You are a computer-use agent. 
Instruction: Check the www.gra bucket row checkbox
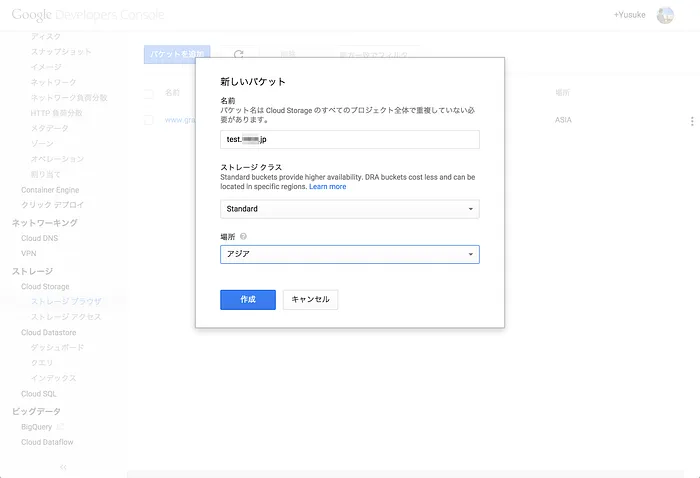coord(149,120)
